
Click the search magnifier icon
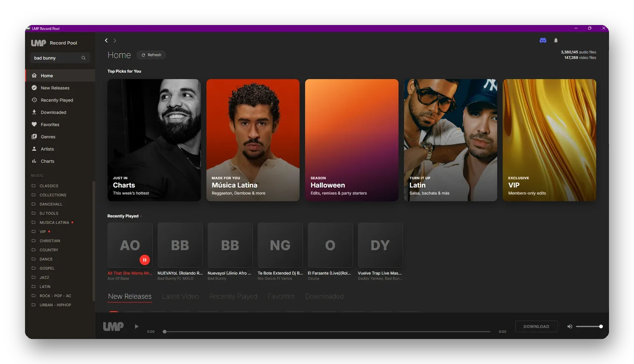[x=83, y=58]
